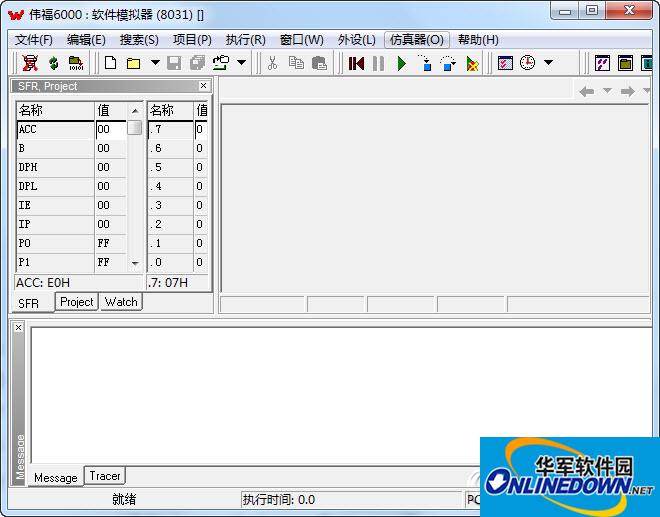This screenshot has width=660, height=517.
Task: Click the green run play icon
Action: click(x=402, y=64)
